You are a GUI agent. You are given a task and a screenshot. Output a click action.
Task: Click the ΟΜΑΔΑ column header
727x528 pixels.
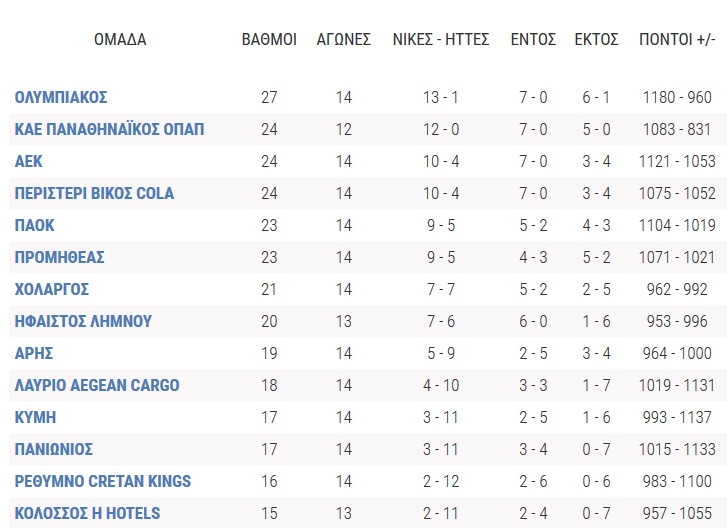coord(120,39)
